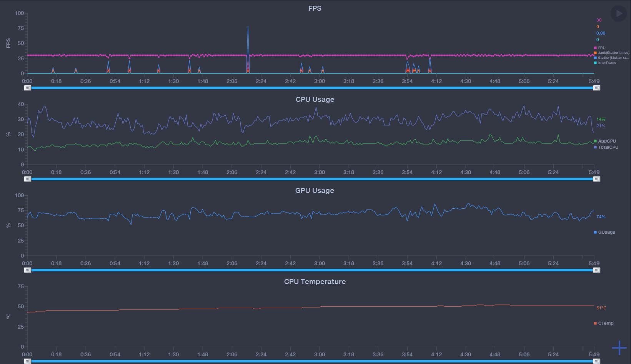The height and width of the screenshot is (364, 631).
Task: Click the blue range bar under GPU Usage
Action: (311, 270)
